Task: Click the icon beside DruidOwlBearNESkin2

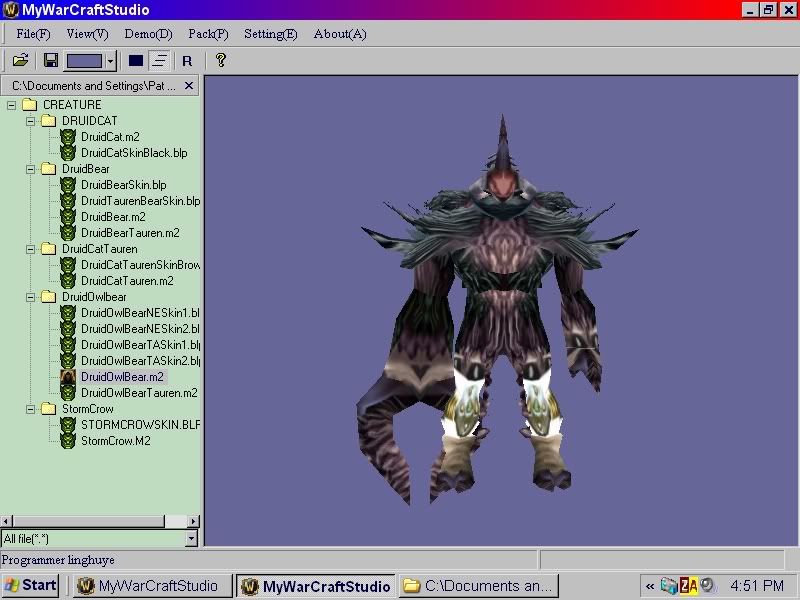Action: (68, 329)
